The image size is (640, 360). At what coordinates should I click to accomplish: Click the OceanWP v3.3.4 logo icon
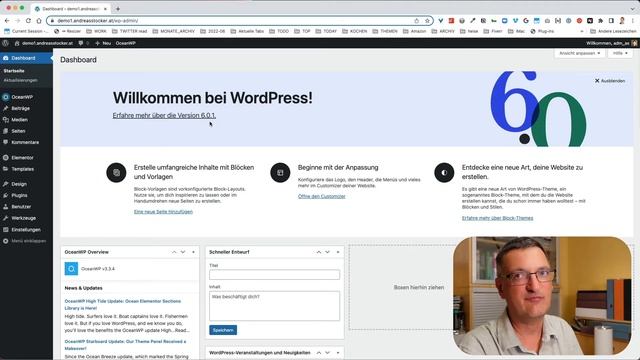71,269
